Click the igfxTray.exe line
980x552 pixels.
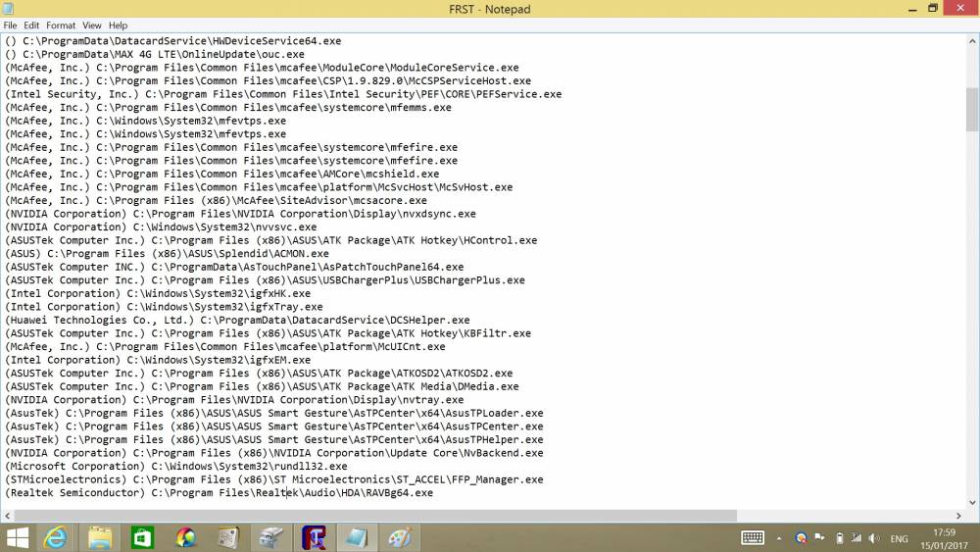point(164,307)
